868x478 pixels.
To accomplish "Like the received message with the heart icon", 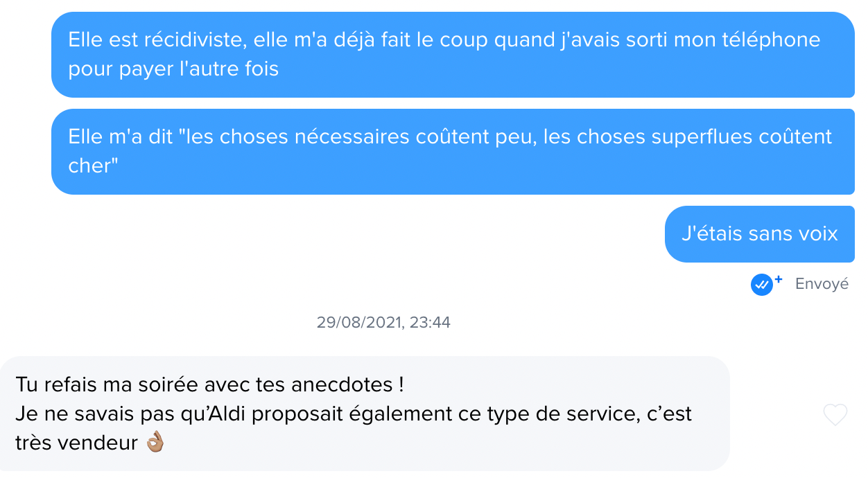I will (x=835, y=414).
